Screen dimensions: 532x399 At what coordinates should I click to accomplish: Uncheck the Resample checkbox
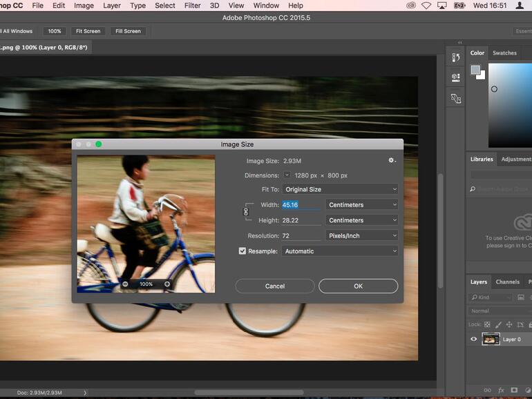coord(243,251)
